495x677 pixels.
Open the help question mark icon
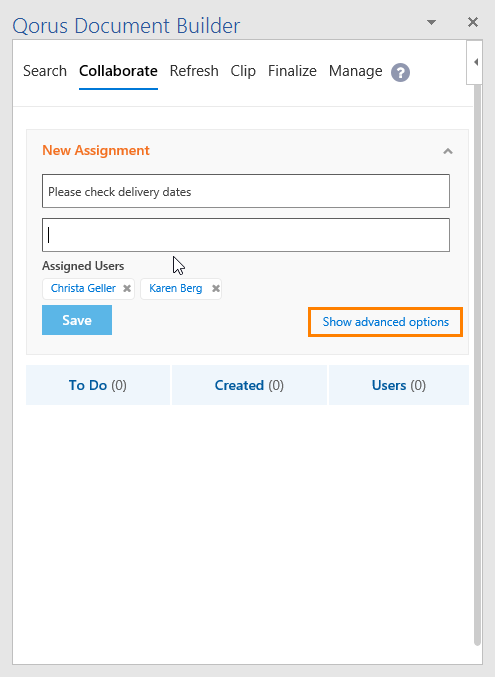click(400, 72)
